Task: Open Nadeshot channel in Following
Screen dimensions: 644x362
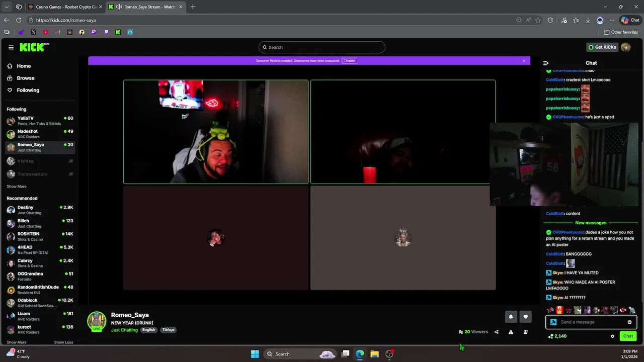Action: (40, 134)
